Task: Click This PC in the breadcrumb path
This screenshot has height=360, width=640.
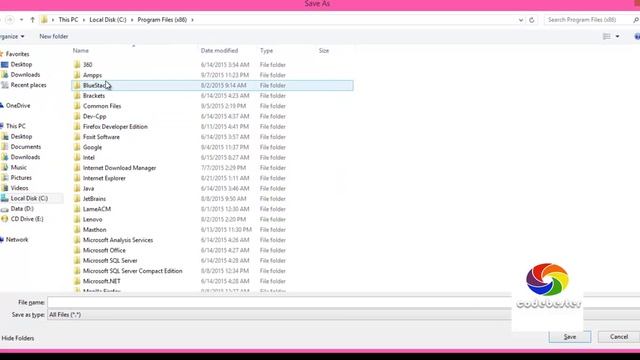Action: [68, 20]
